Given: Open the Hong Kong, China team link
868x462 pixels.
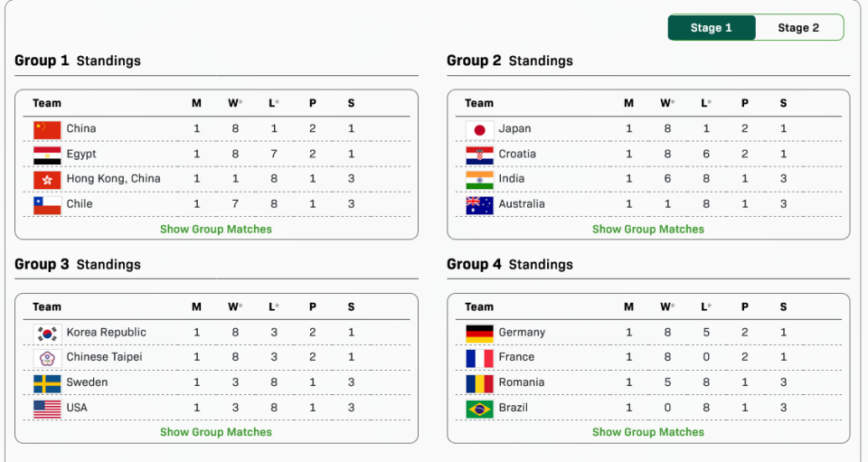Looking at the screenshot, I should point(113,179).
